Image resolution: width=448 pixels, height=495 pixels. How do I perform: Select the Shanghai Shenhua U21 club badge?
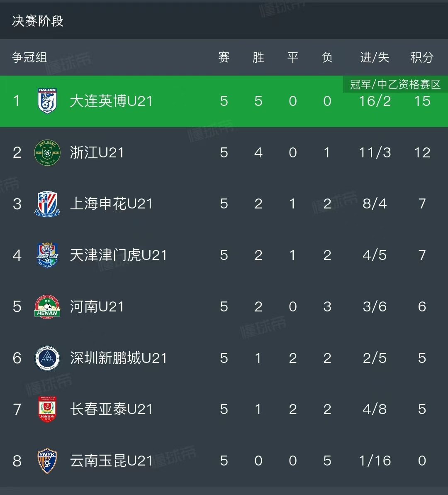click(47, 203)
